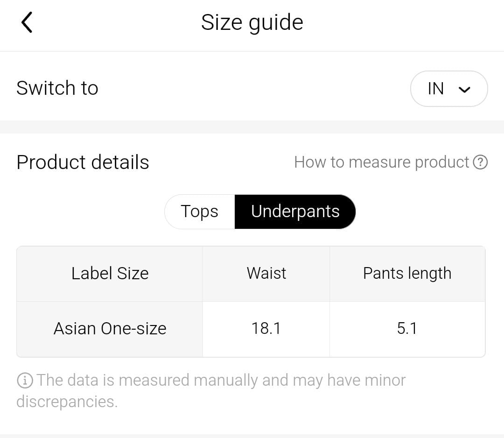Click the info icon beside the disclaimer
Screen dimensions: 504x438
coord(25,381)
